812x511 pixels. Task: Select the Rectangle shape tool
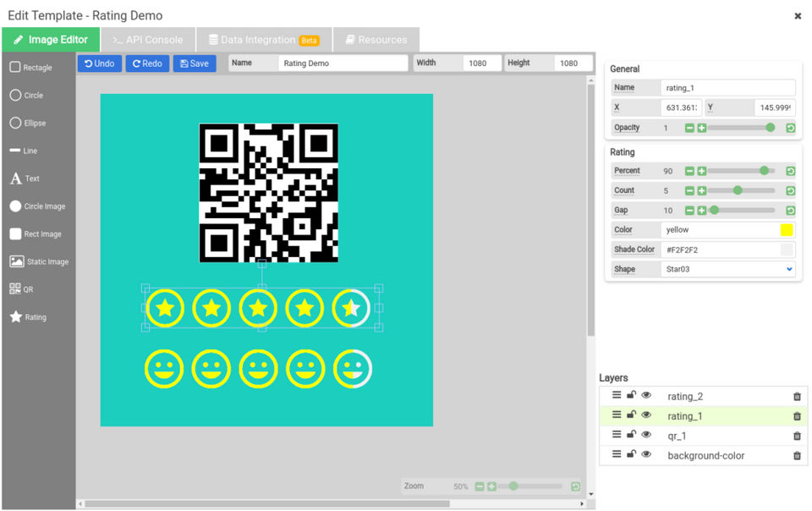pos(31,68)
